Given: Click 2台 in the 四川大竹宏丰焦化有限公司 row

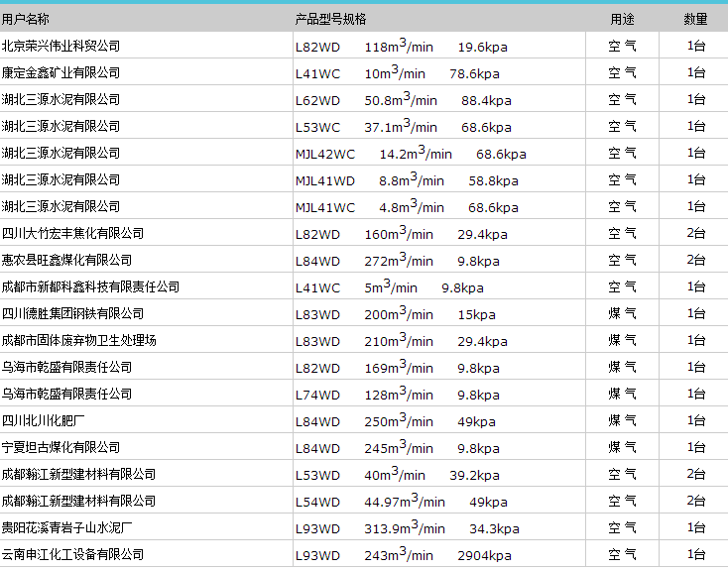Looking at the screenshot, I should [696, 233].
